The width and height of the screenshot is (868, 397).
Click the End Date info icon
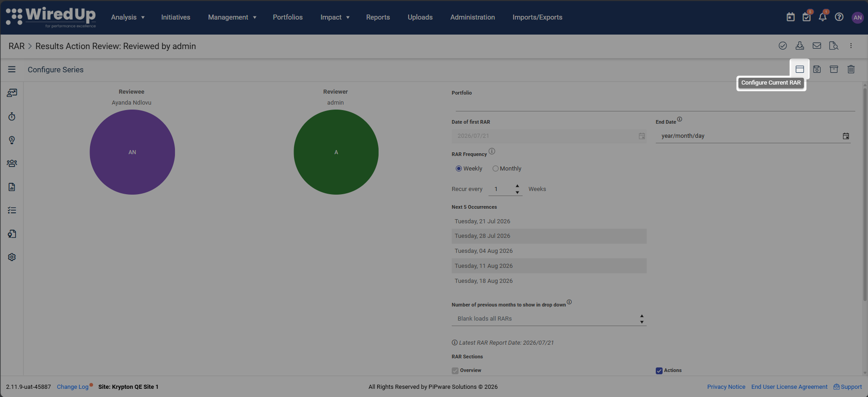[x=679, y=120]
